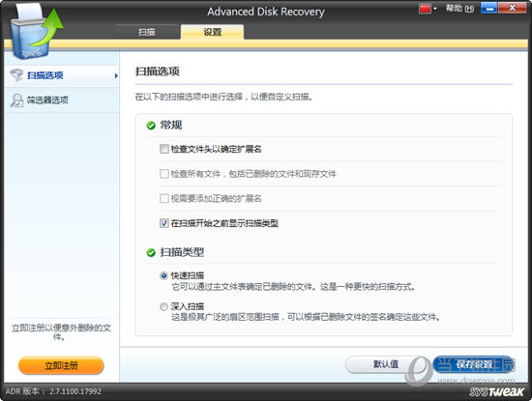Click the 深入扫描 description text
Image resolution: width=532 pixels, height=401 pixels.
(306, 317)
